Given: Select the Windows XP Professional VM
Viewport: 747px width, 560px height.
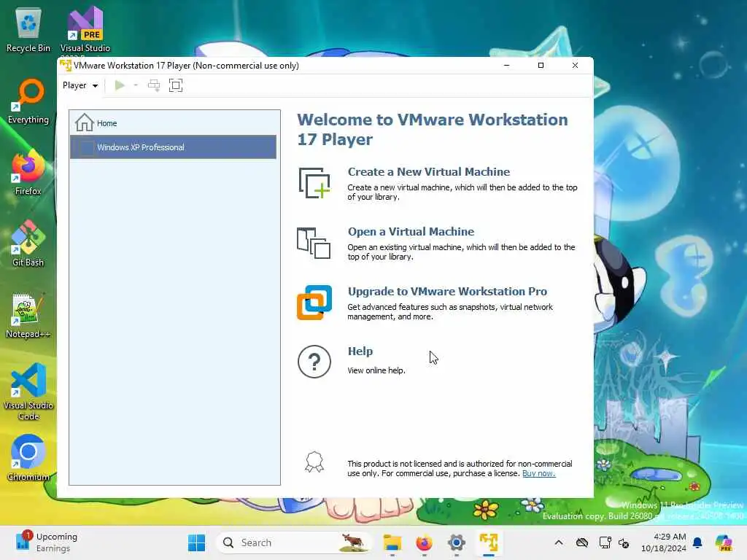Looking at the screenshot, I should [173, 147].
